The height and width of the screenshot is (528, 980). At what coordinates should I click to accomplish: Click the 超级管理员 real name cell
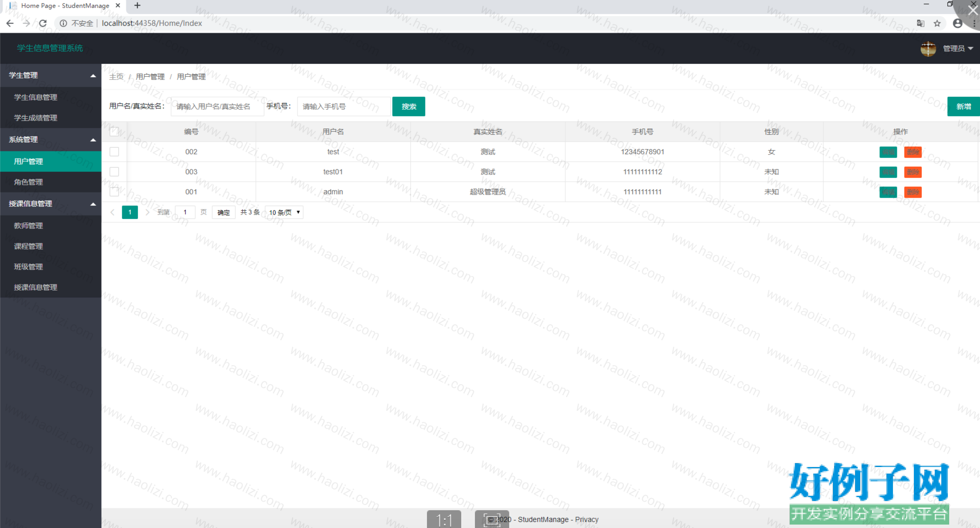488,192
